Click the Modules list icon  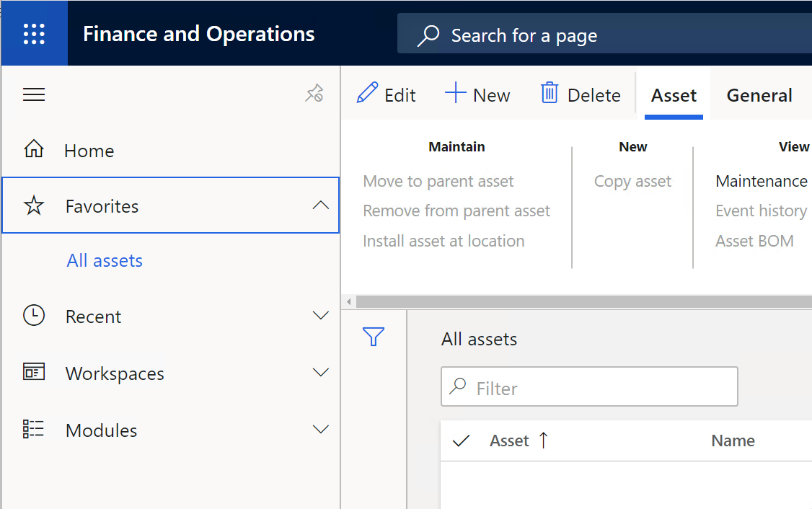[x=33, y=429]
